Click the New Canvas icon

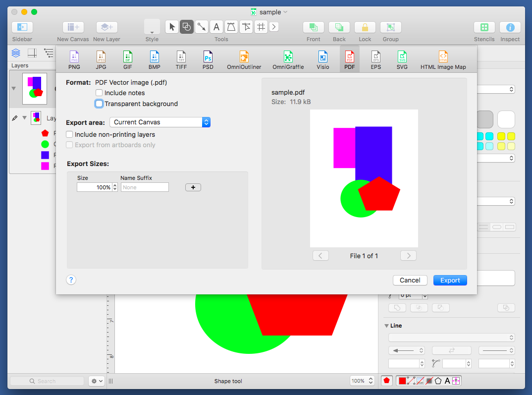[73, 27]
